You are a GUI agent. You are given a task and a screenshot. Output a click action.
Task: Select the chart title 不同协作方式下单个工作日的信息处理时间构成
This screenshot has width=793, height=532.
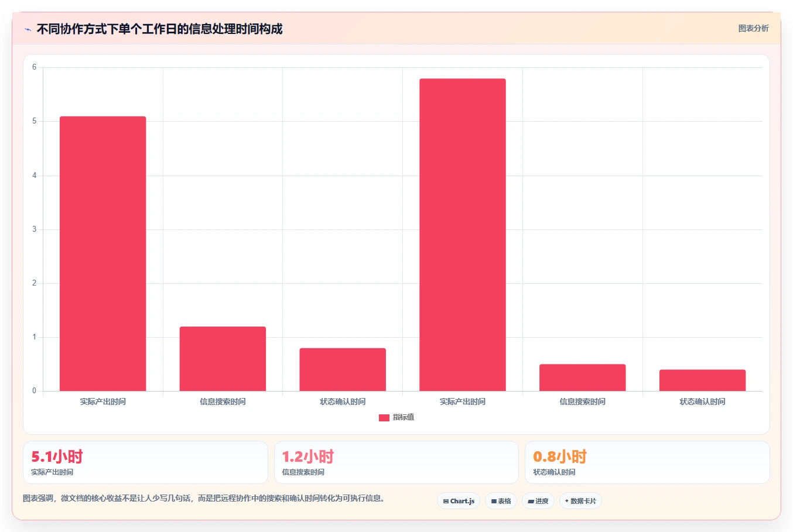pos(159,29)
